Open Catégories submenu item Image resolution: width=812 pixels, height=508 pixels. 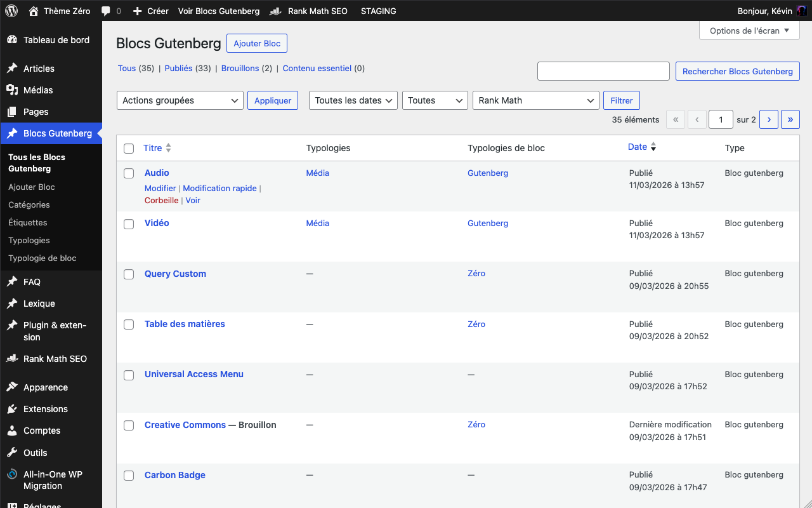click(29, 204)
